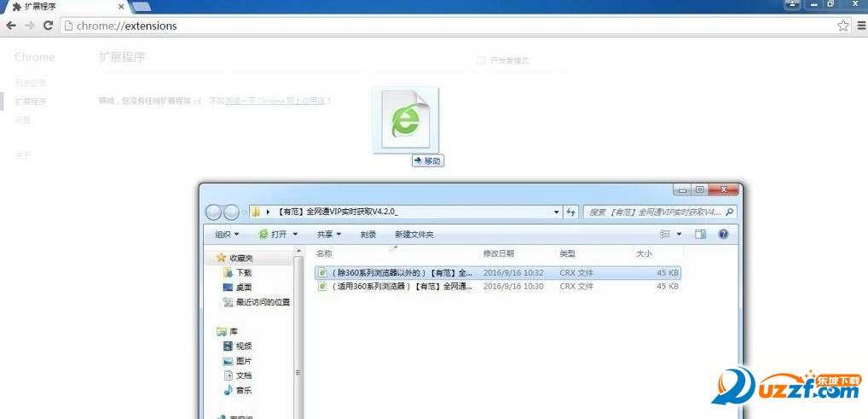
Task: Expand the 组织 dropdown menu
Action: [x=227, y=234]
